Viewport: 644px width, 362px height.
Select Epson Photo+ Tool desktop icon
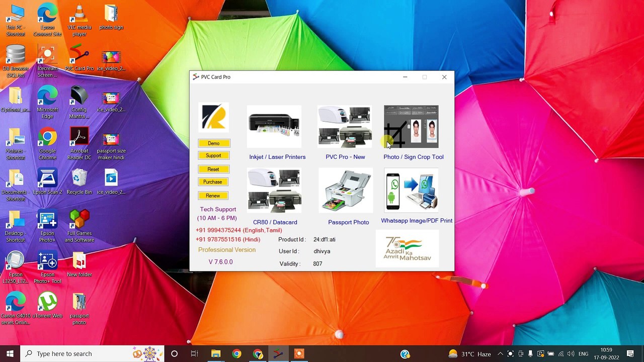click(x=47, y=267)
